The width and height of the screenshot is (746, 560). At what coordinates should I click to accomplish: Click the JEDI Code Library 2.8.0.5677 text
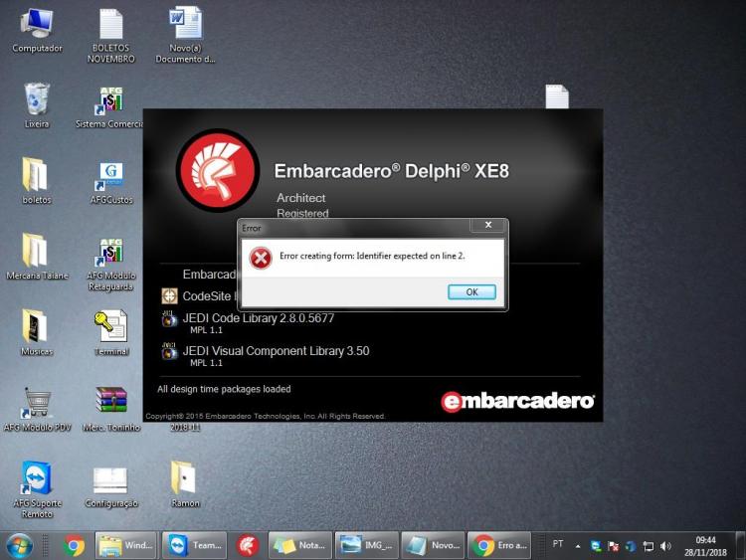pos(259,318)
